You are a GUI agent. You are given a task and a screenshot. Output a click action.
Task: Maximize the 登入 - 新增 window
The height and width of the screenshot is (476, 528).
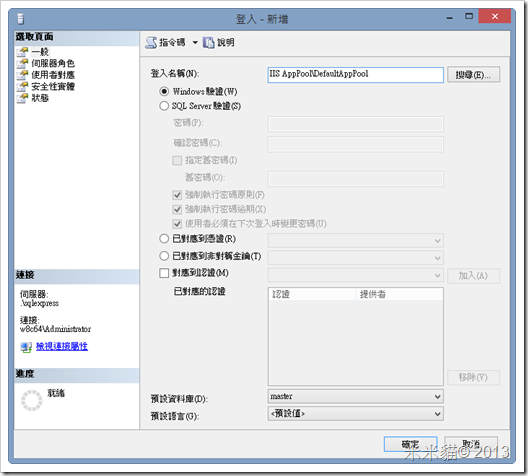point(469,16)
